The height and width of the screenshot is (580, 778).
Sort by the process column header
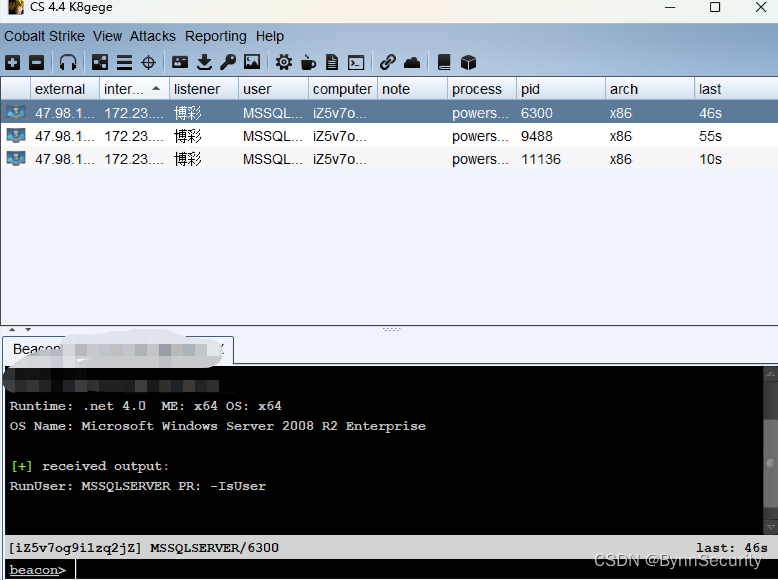tap(482, 89)
